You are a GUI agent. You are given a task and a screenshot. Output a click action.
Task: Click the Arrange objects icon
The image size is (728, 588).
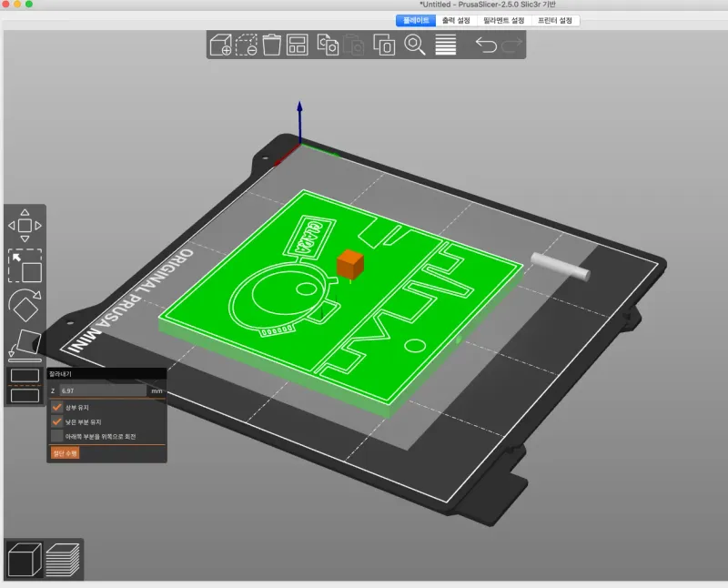[298, 45]
